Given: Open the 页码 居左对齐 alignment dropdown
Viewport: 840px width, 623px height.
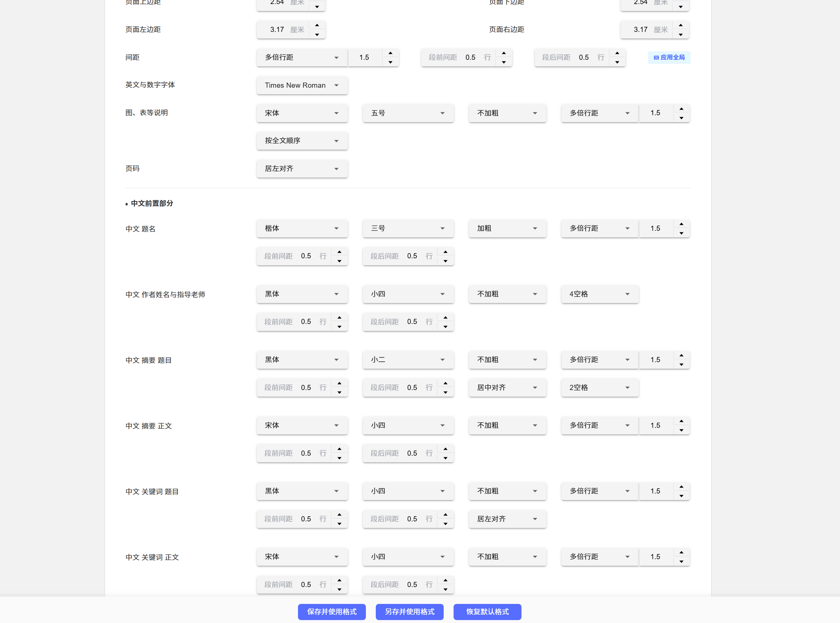Looking at the screenshot, I should (x=302, y=168).
